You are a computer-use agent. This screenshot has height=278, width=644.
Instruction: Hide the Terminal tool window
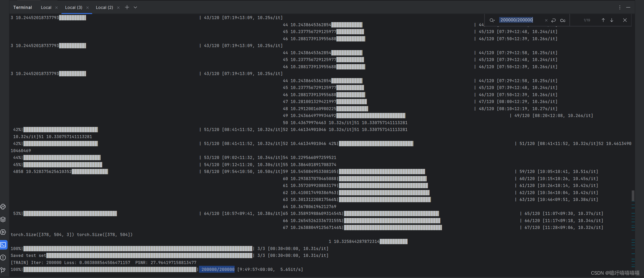(628, 7)
